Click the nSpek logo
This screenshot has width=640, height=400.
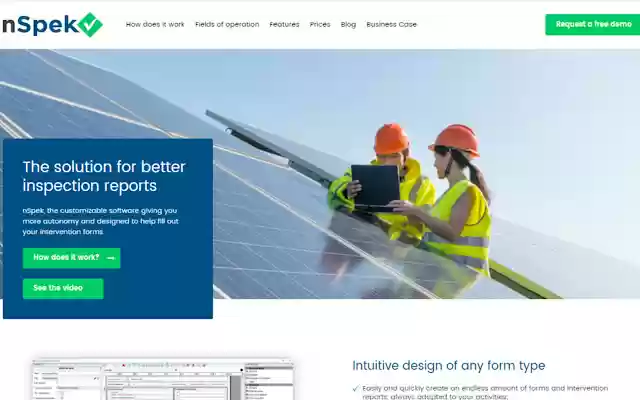coord(51,24)
